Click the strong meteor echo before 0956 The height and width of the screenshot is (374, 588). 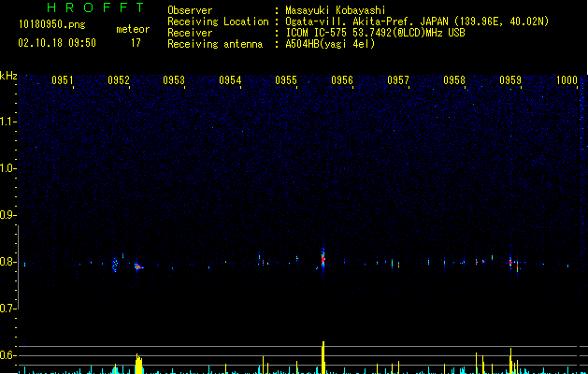[x=323, y=260]
